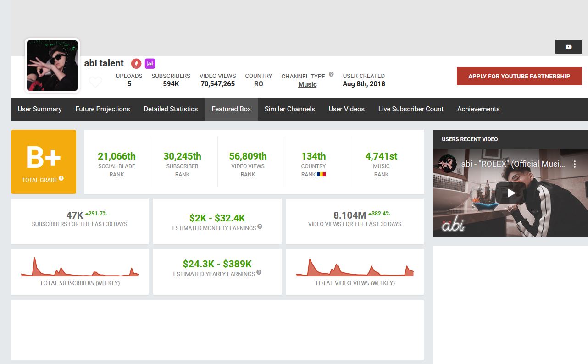
Task: Click help icon for Estimated Yearly Earnings
Action: 259,272
